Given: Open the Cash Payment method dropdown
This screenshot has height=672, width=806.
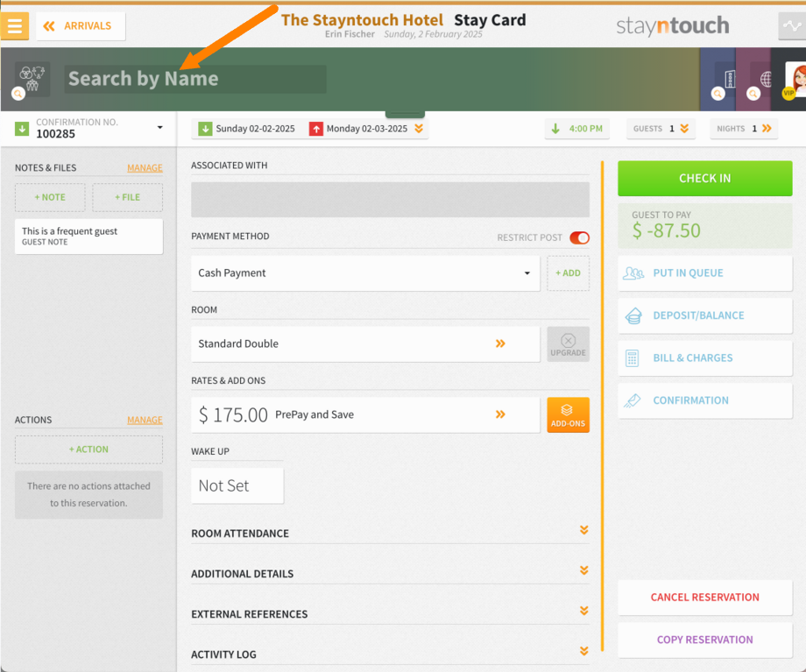Looking at the screenshot, I should [365, 273].
